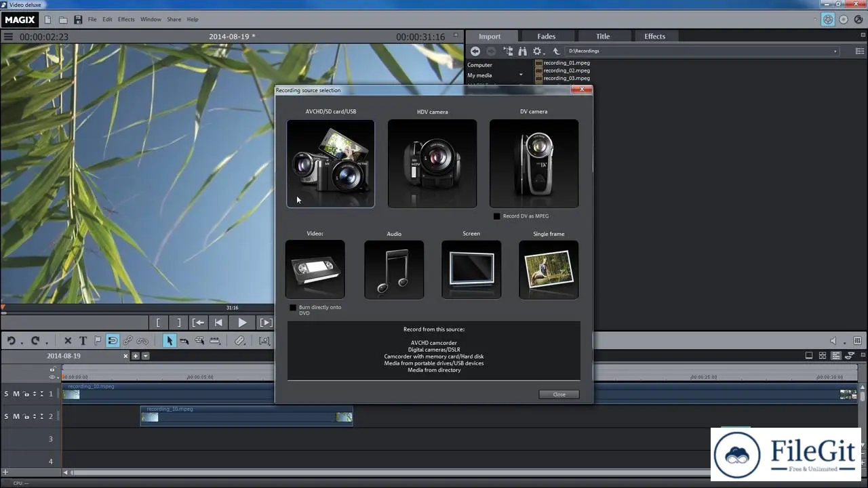Open the Title editor T icon

coord(83,341)
